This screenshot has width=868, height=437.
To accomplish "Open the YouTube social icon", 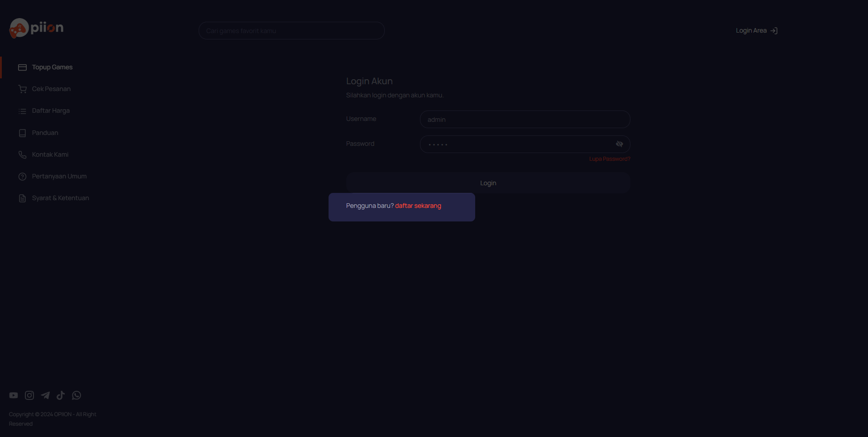I will [14, 395].
